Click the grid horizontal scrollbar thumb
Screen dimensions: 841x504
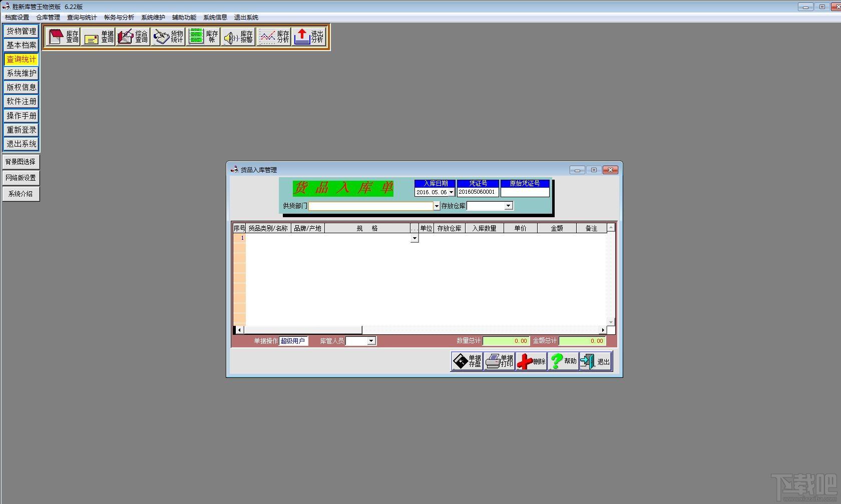(x=303, y=330)
